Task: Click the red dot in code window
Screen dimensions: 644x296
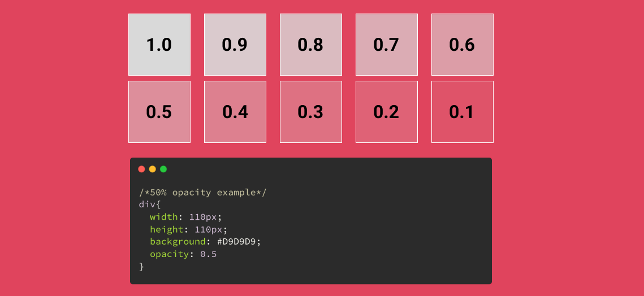Action: coord(141,169)
